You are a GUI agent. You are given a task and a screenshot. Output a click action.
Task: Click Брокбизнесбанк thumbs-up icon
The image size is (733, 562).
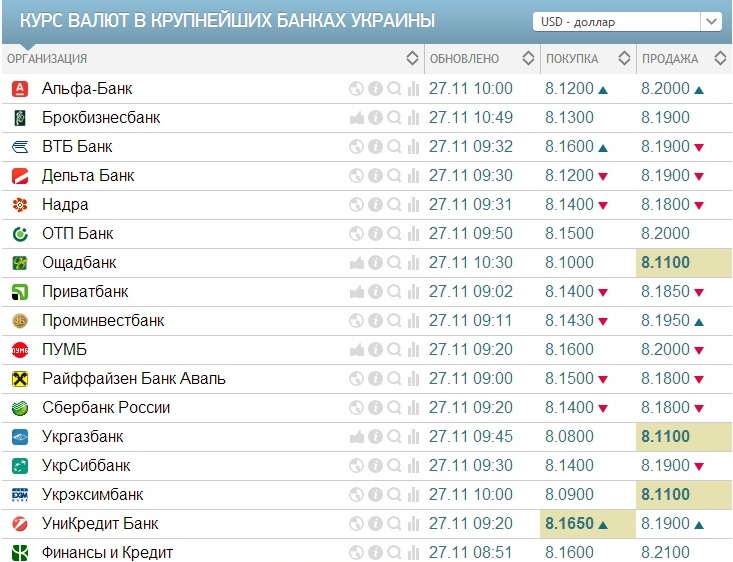(356, 117)
